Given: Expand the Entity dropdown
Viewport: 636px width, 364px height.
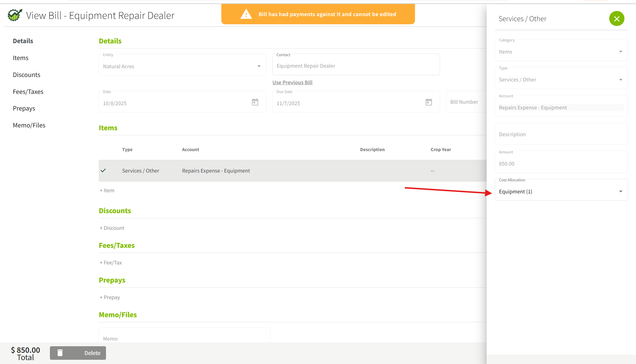Looking at the screenshot, I should coord(259,66).
